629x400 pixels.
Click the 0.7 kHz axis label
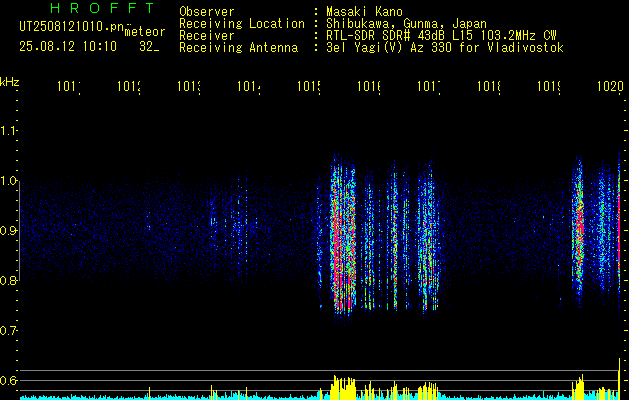[x=8, y=331]
